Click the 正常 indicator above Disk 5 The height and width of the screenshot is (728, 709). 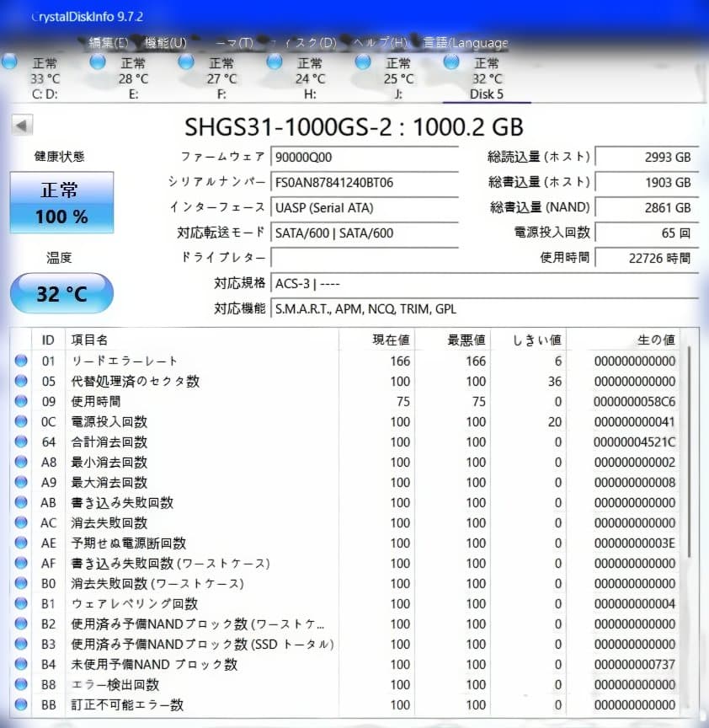(x=487, y=62)
